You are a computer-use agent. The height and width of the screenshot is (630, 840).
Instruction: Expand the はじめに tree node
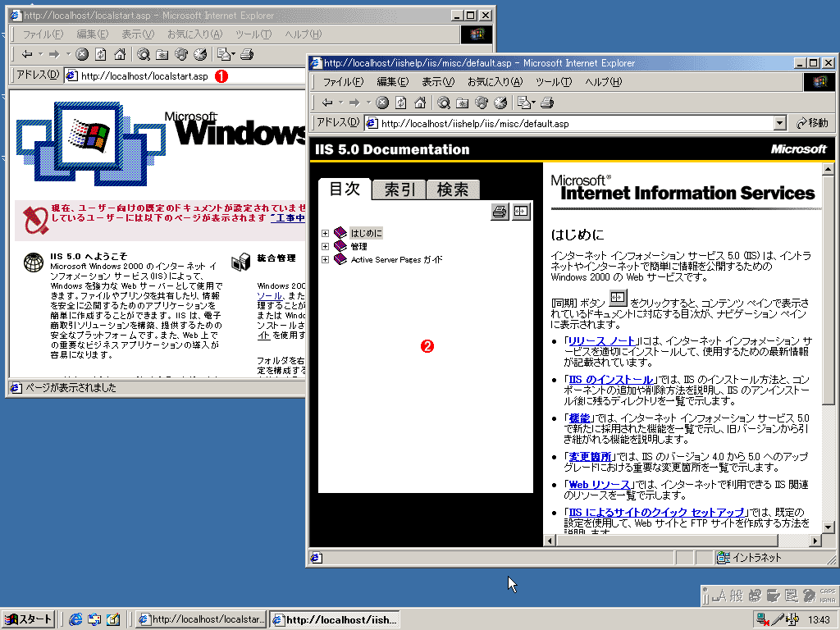pyautogui.click(x=325, y=233)
